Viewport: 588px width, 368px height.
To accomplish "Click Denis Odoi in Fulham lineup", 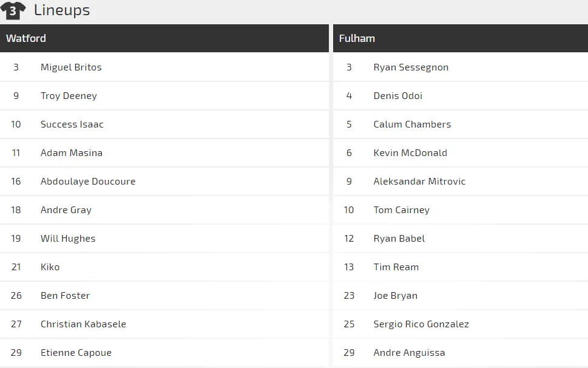I will [x=397, y=96].
